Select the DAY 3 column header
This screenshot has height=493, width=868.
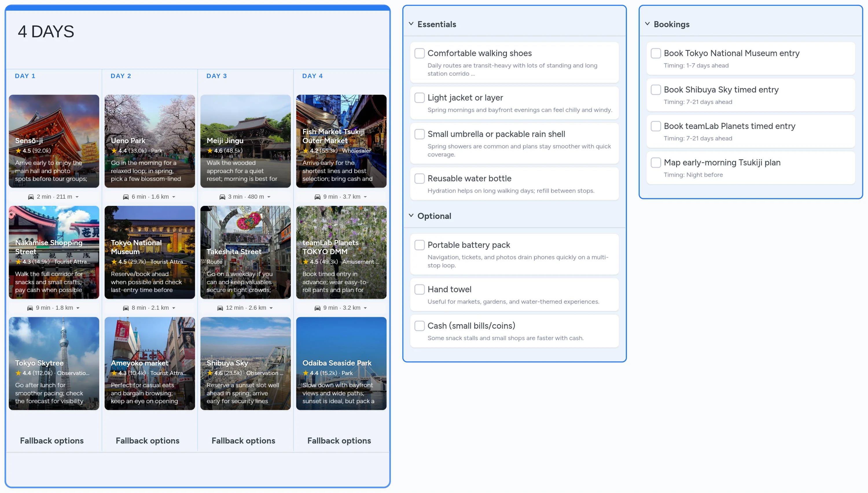[x=216, y=76]
